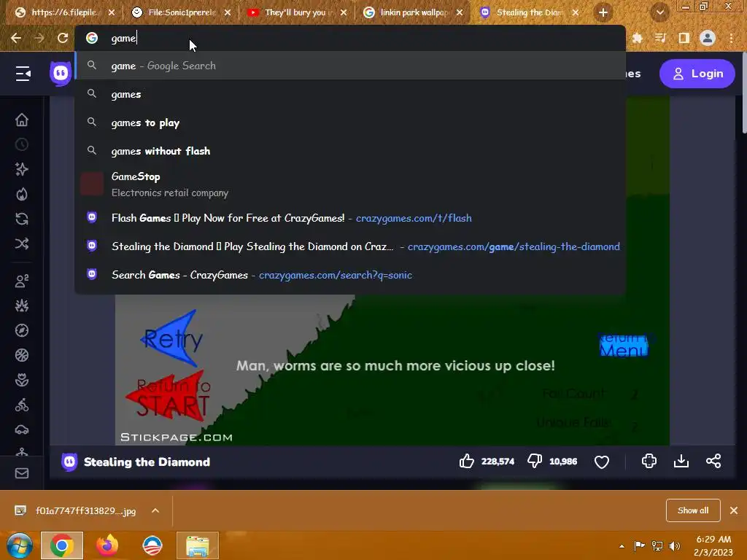Image resolution: width=747 pixels, height=560 pixels.
Task: Open a new browser tab
Action: [603, 13]
